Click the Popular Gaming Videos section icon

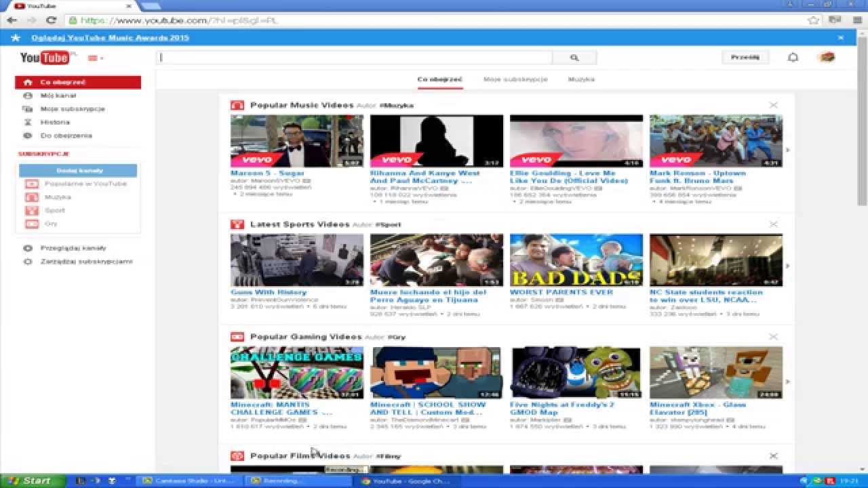pos(237,337)
